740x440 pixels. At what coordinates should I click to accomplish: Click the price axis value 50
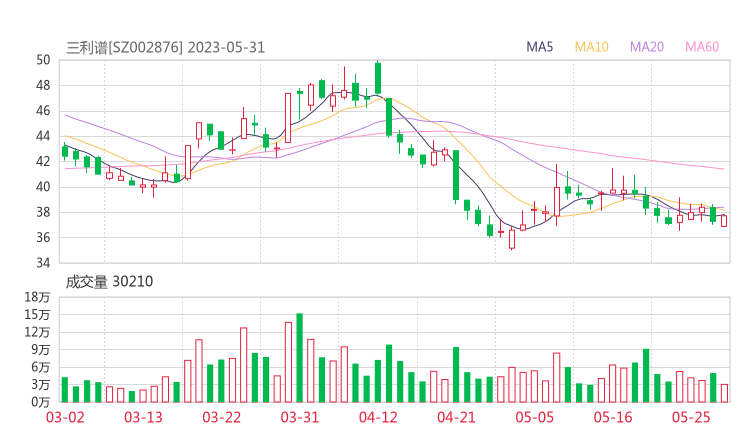(43, 60)
